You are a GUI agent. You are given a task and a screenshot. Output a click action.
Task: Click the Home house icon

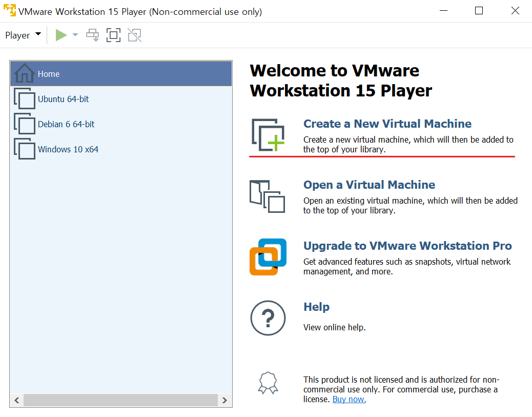(x=24, y=73)
